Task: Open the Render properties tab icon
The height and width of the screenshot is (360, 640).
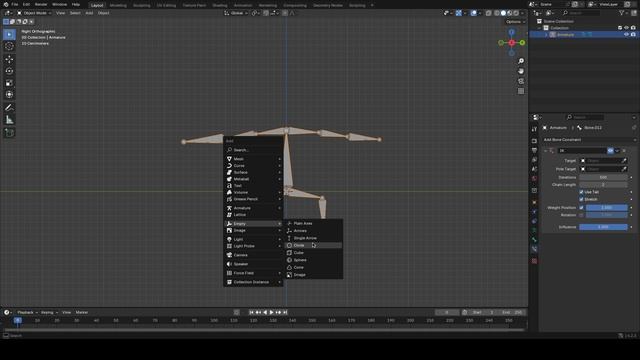Action: pos(534,141)
